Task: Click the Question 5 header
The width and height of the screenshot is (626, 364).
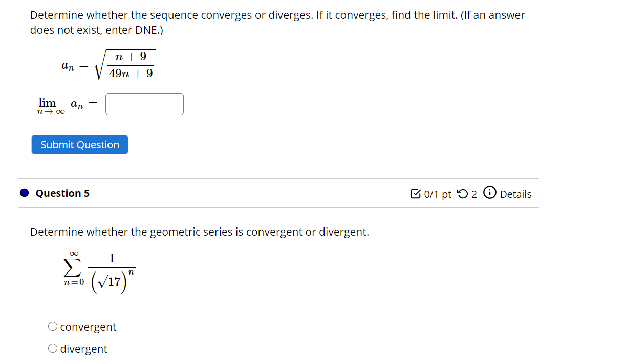Action: coord(62,193)
